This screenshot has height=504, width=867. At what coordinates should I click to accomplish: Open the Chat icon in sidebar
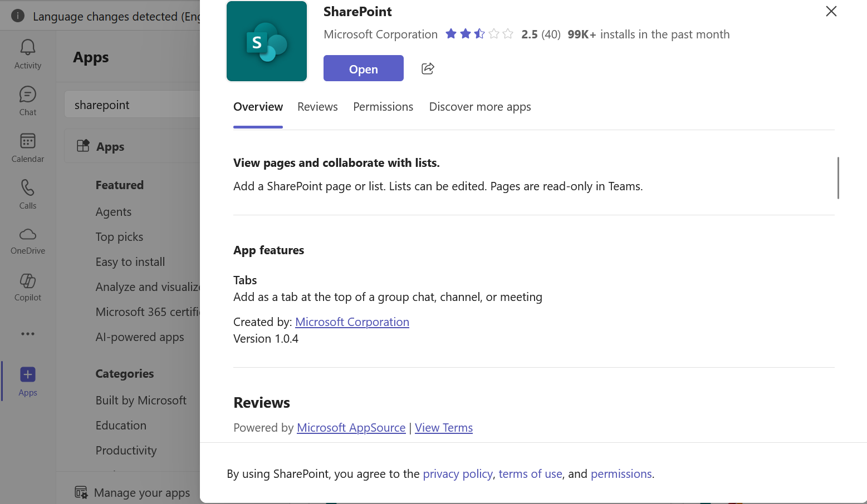click(28, 94)
